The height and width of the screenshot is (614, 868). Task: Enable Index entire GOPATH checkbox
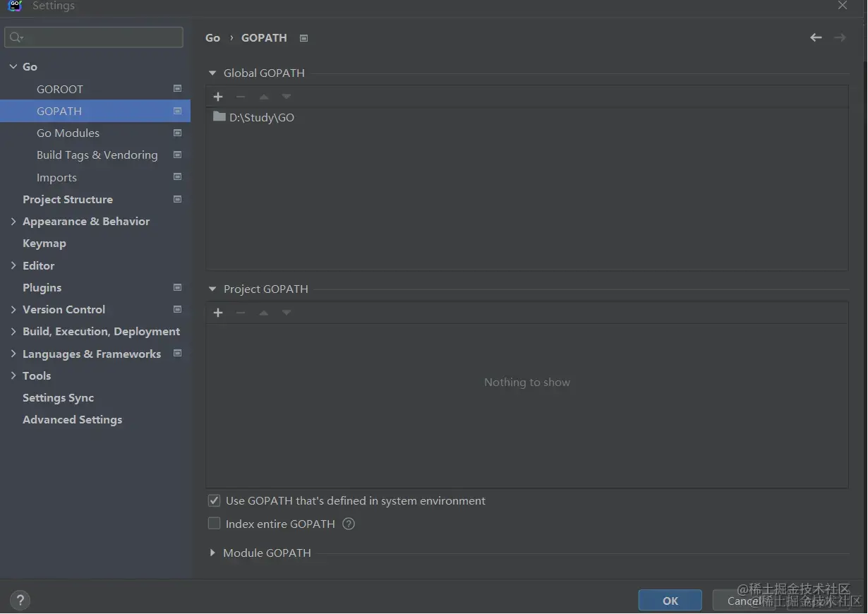coord(215,524)
